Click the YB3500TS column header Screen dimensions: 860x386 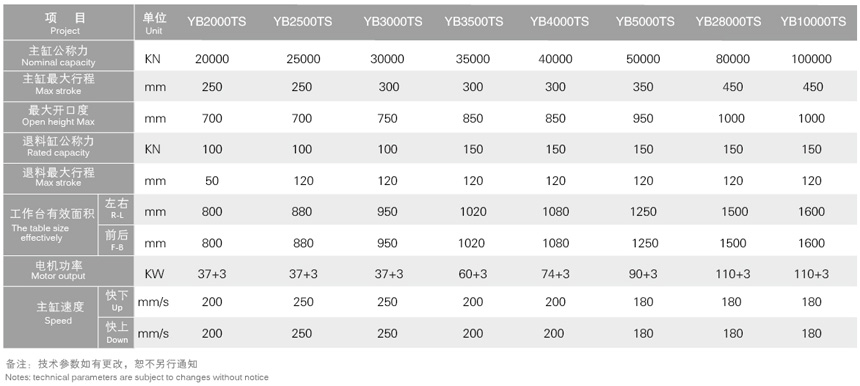pos(473,21)
